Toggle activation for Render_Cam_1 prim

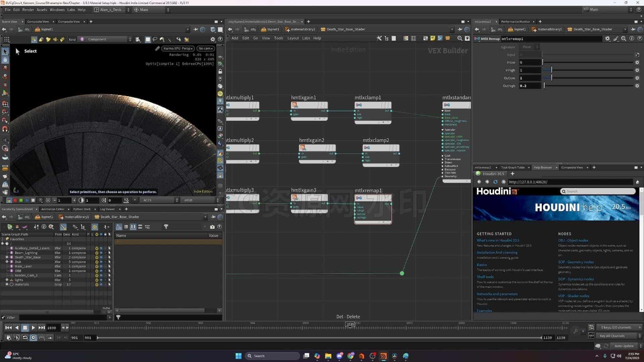(97, 276)
